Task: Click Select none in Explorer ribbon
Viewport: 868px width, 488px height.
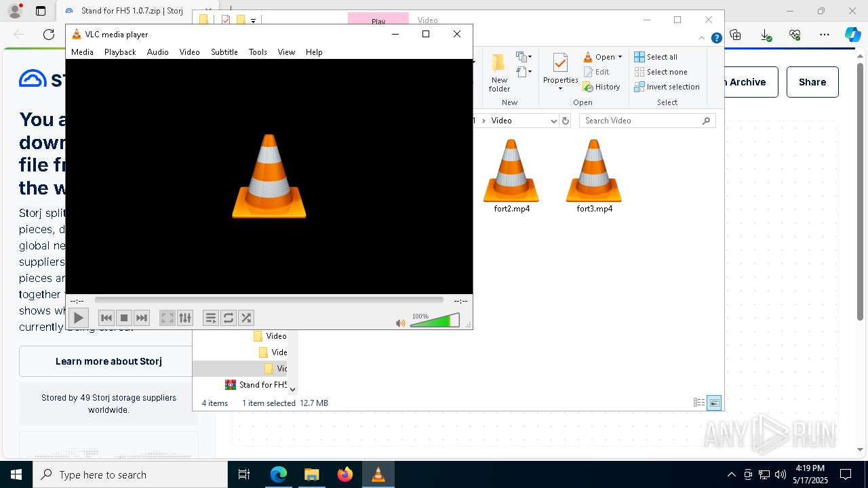Action: click(x=660, y=72)
